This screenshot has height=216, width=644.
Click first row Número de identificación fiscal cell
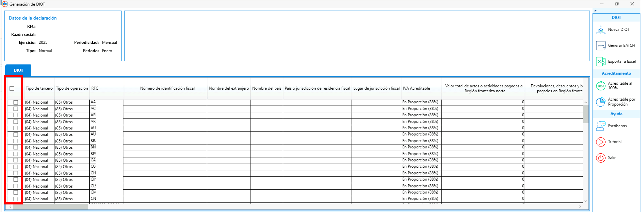pyautogui.click(x=165, y=102)
